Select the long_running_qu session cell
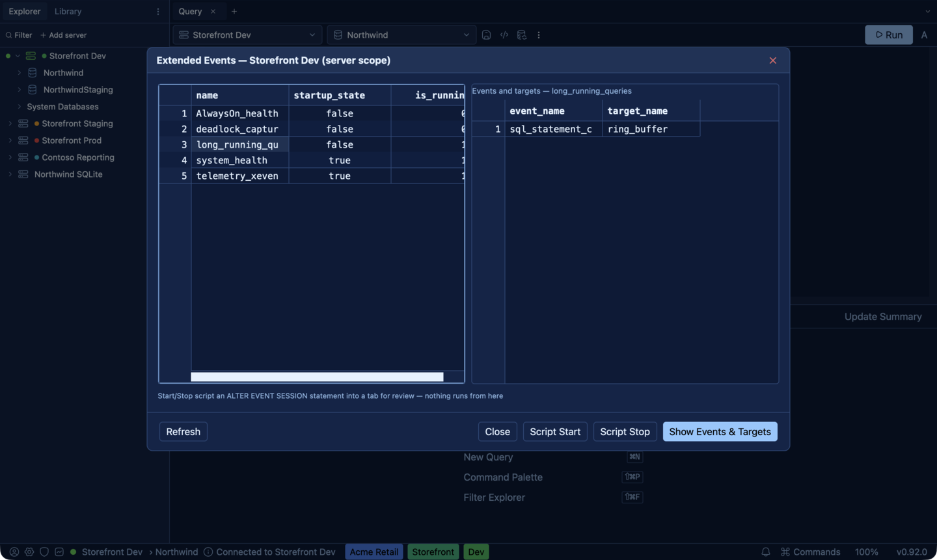Screen dimensions: 937x560 tap(240, 144)
